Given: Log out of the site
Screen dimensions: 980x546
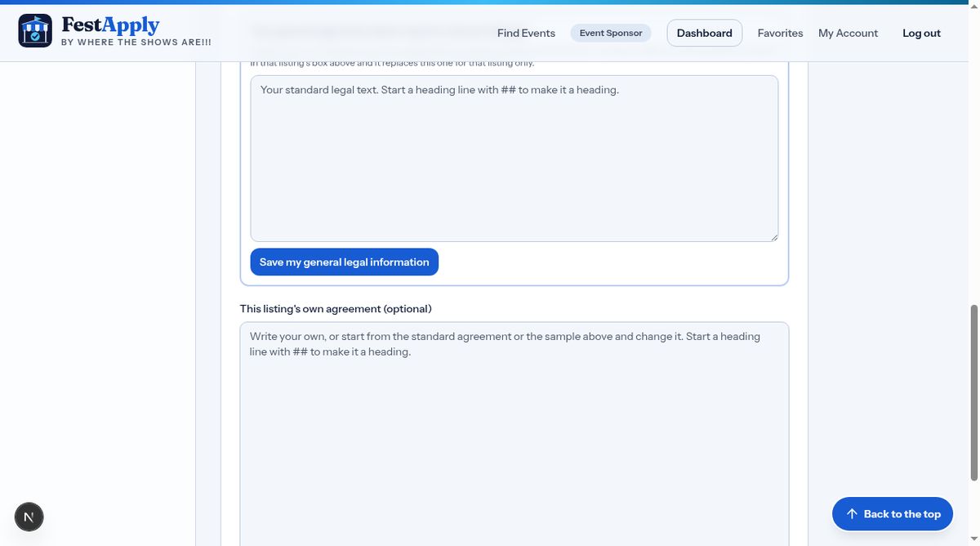Looking at the screenshot, I should [x=921, y=34].
